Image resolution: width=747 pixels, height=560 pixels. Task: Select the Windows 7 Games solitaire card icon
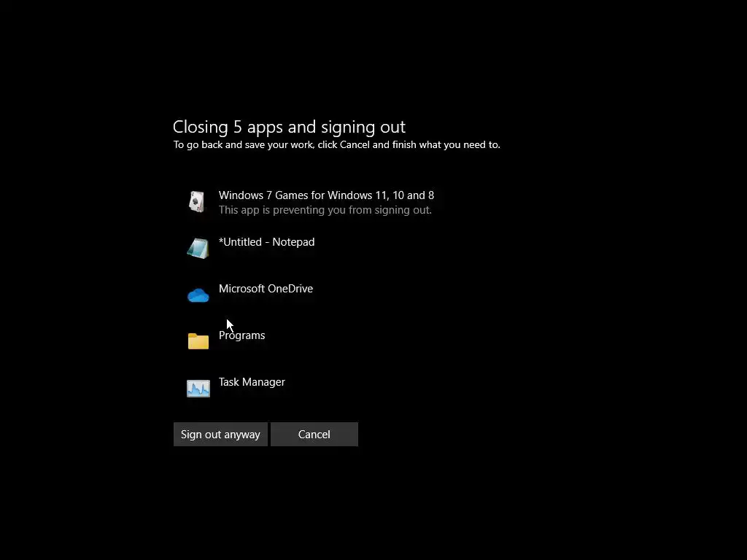[x=197, y=202]
